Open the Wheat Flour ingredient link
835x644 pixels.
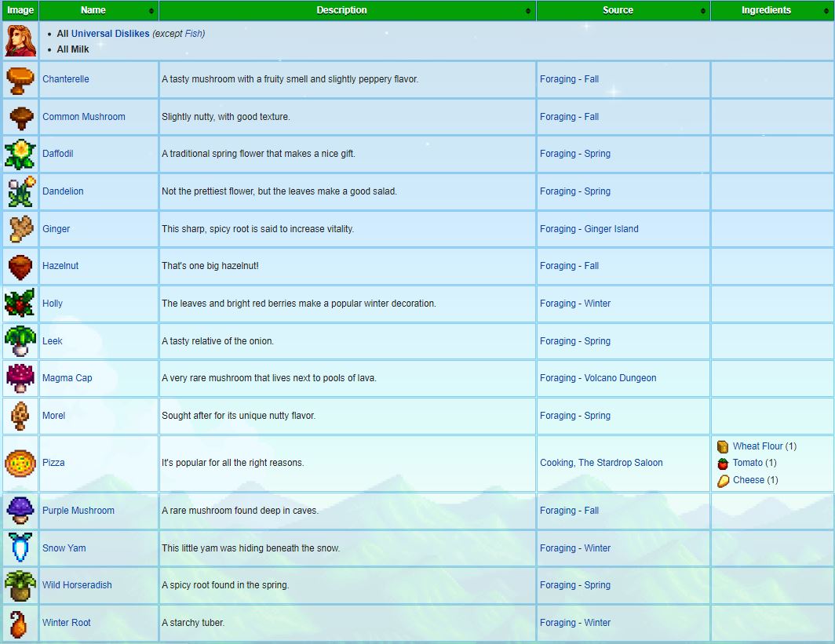757,446
